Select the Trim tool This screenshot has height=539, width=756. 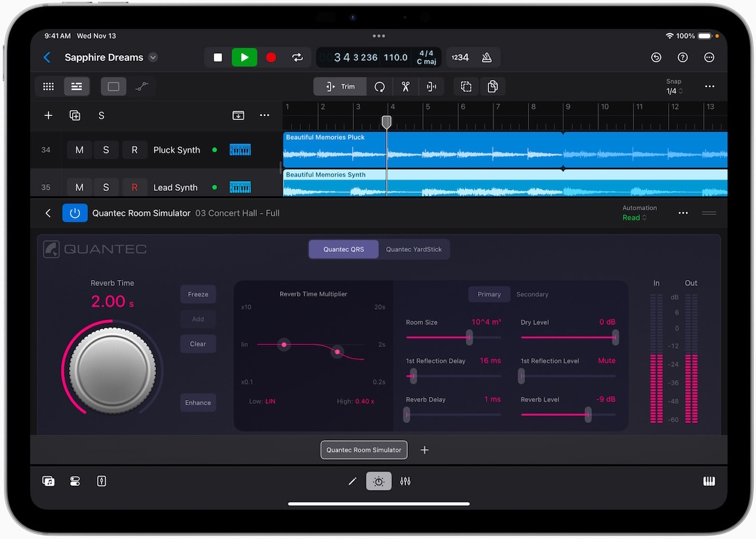point(340,87)
